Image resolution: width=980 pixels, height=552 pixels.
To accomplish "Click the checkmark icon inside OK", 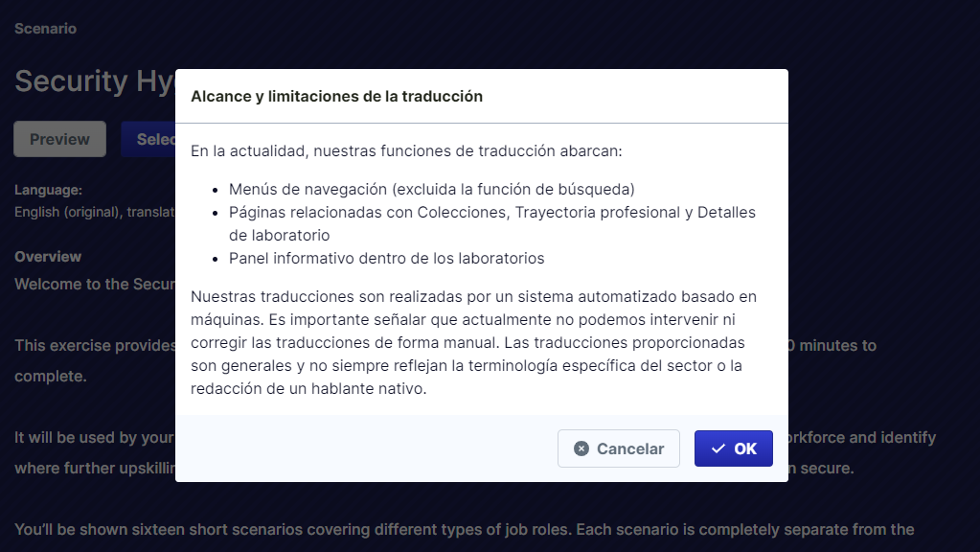I will click(718, 448).
